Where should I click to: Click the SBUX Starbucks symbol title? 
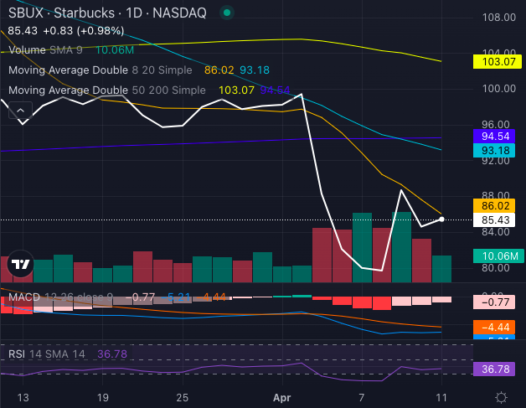coord(107,13)
